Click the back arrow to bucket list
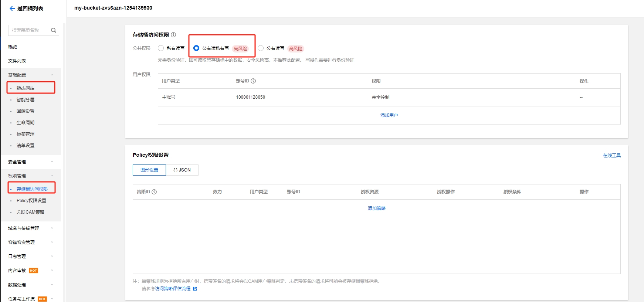This screenshot has height=302, width=644. click(12, 9)
